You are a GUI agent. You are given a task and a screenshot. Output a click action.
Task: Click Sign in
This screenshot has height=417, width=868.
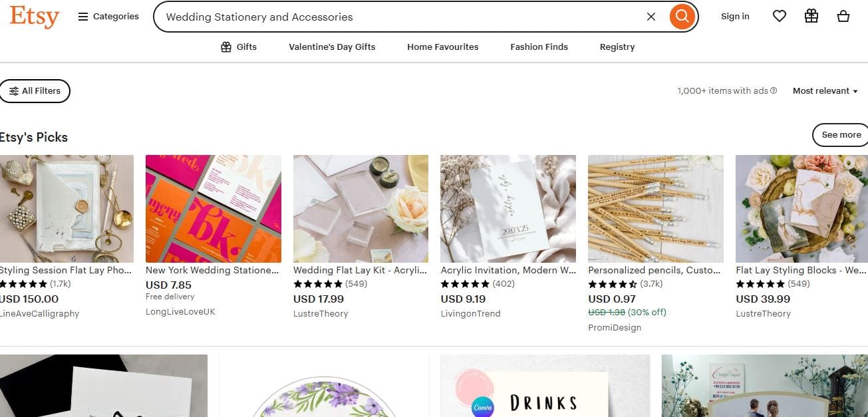(x=735, y=17)
